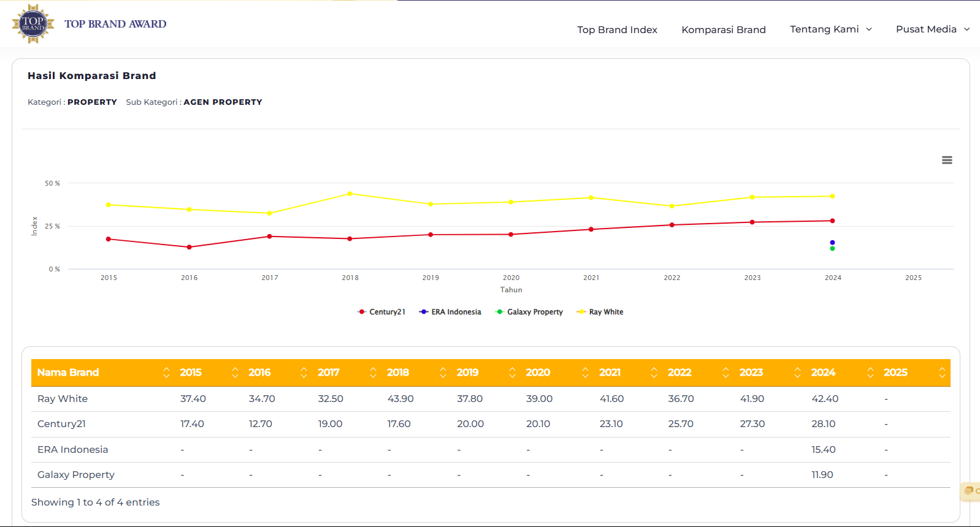Screen dimensions: 980x527
Task: Click the AGEN PROPERTY sub category label
Action: (x=223, y=102)
